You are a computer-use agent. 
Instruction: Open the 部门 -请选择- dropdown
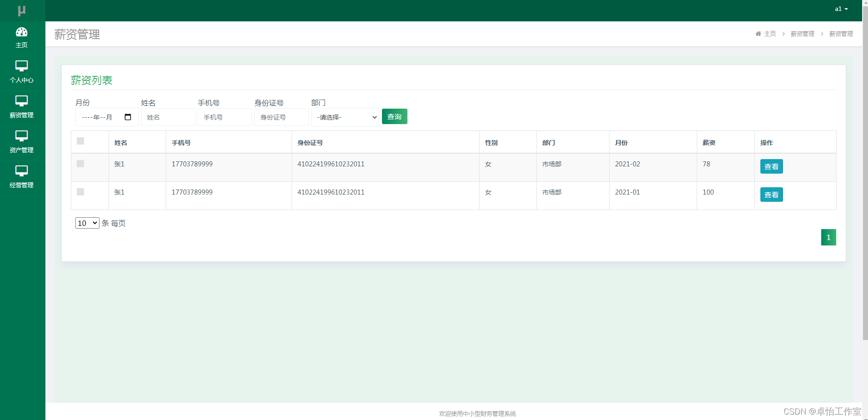click(345, 117)
